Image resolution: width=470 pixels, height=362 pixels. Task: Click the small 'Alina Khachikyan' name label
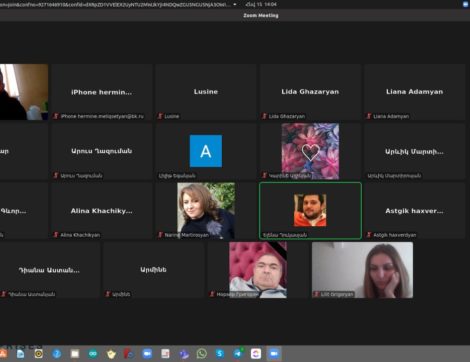80,235
